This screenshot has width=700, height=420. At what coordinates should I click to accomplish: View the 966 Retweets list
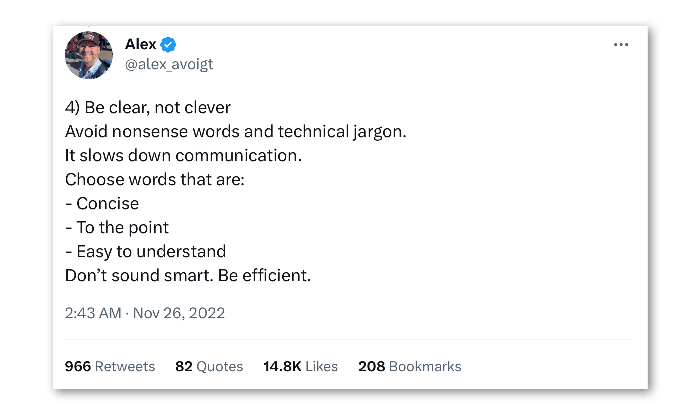pyautogui.click(x=110, y=366)
